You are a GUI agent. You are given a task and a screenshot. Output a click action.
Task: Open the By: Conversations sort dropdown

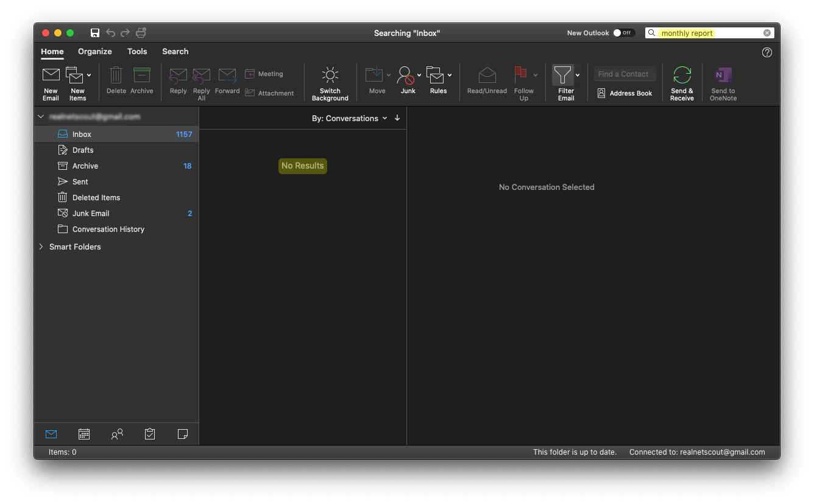tap(350, 118)
